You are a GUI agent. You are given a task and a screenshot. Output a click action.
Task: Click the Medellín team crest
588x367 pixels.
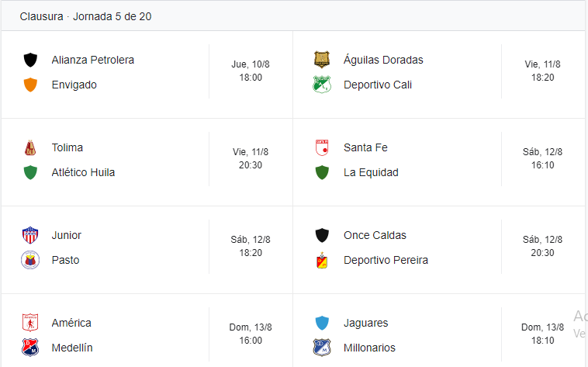31,348
